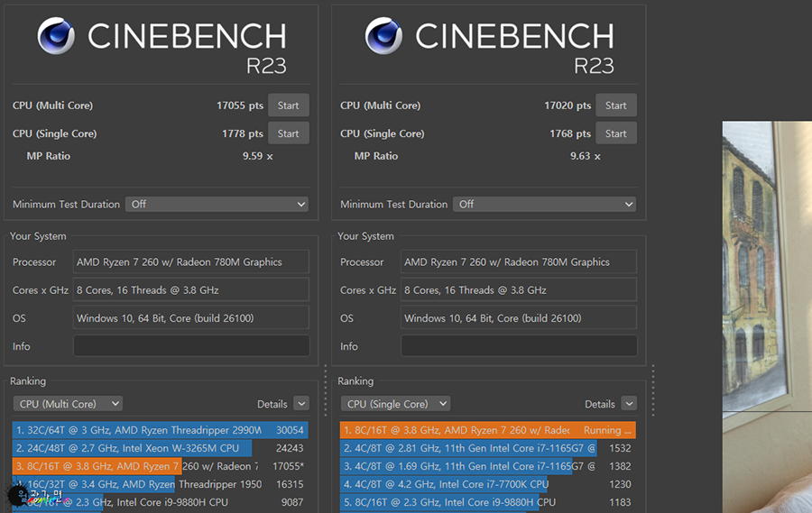The image size is (812, 513).
Task: Open Minimum Test Duration dropdown in right window
Action: pos(544,204)
